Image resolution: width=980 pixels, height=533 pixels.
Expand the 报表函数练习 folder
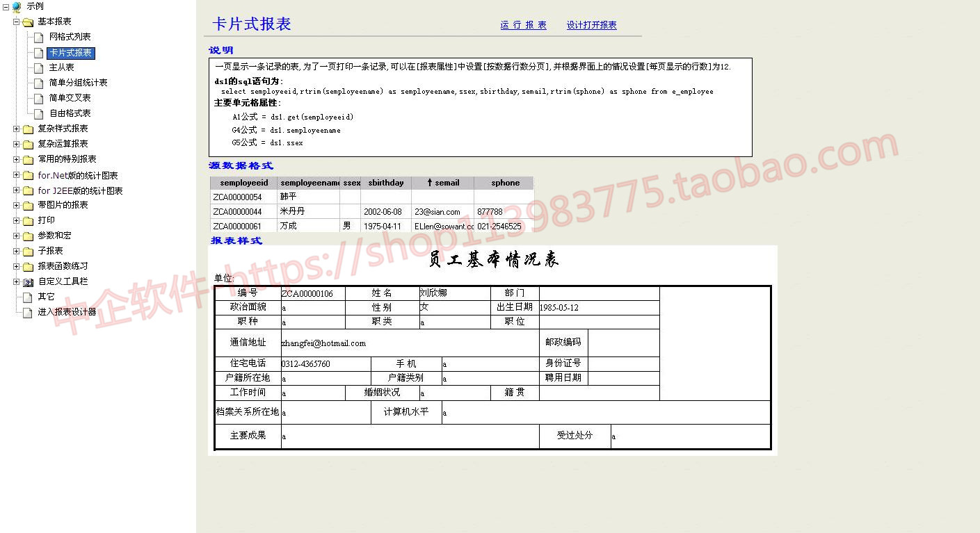point(17,266)
